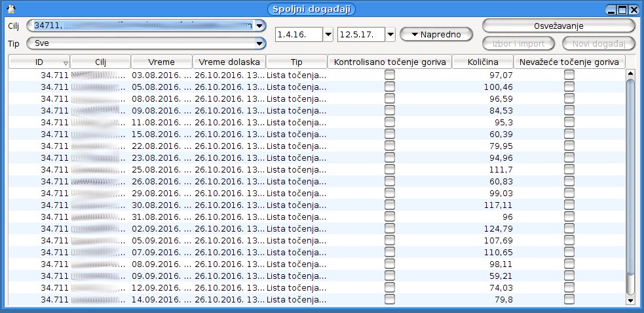Click the scrollbar up arrow
The width and height of the screenshot is (644, 313).
click(631, 74)
